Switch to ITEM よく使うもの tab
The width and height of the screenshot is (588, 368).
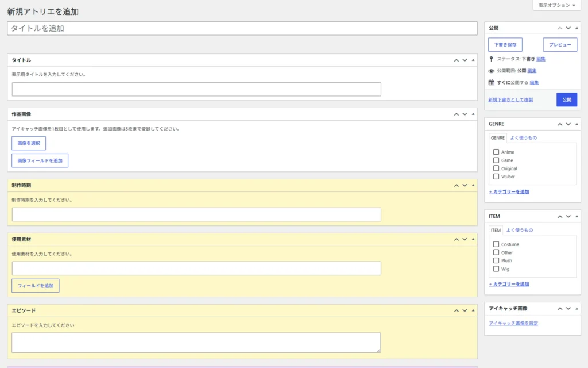pyautogui.click(x=520, y=230)
